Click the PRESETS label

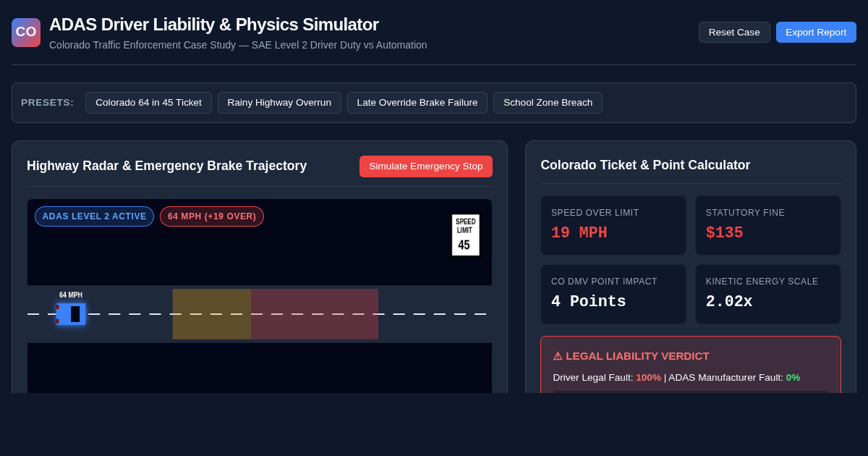(48, 103)
